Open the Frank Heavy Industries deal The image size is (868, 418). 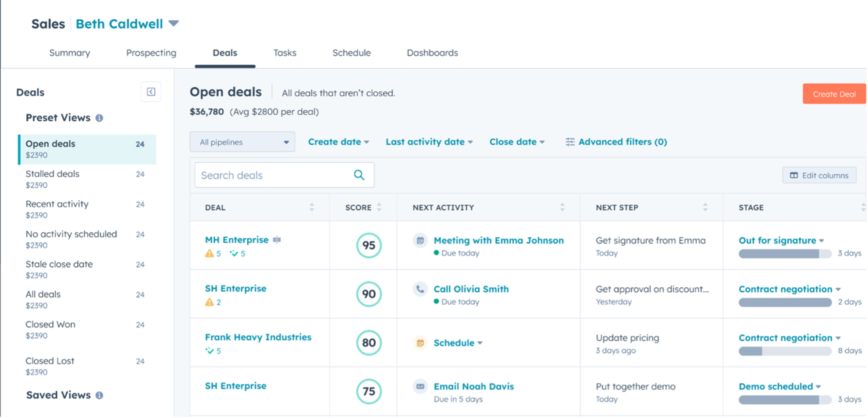pyautogui.click(x=258, y=337)
